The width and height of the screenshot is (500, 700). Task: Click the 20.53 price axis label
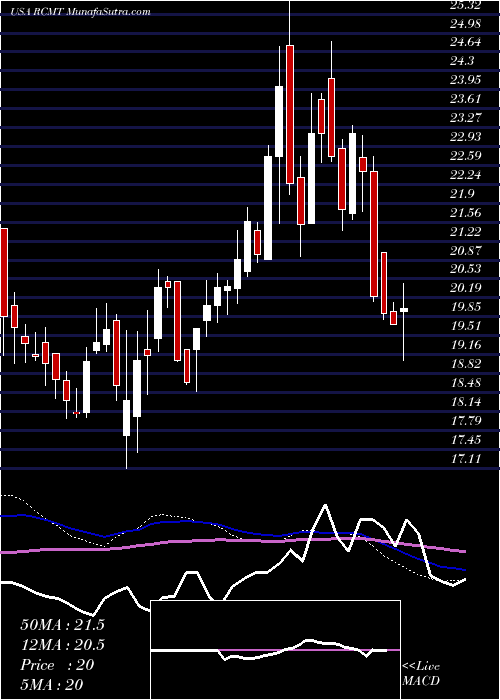465,269
